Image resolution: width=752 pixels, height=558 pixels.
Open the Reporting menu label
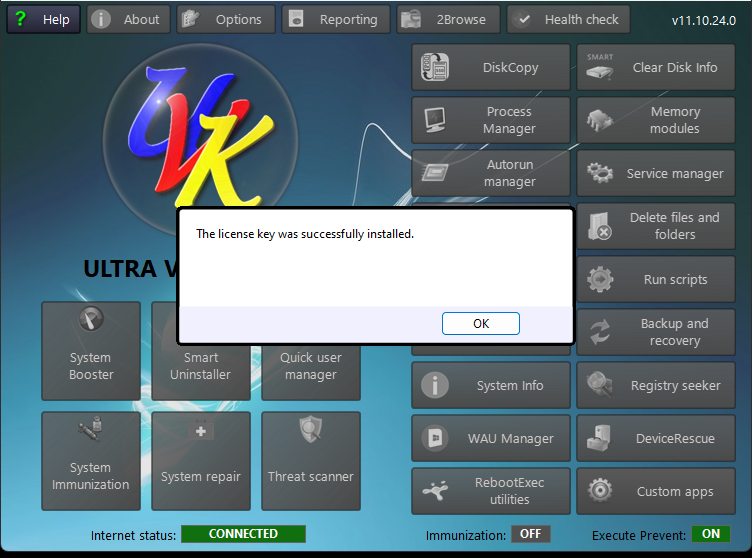coord(349,20)
